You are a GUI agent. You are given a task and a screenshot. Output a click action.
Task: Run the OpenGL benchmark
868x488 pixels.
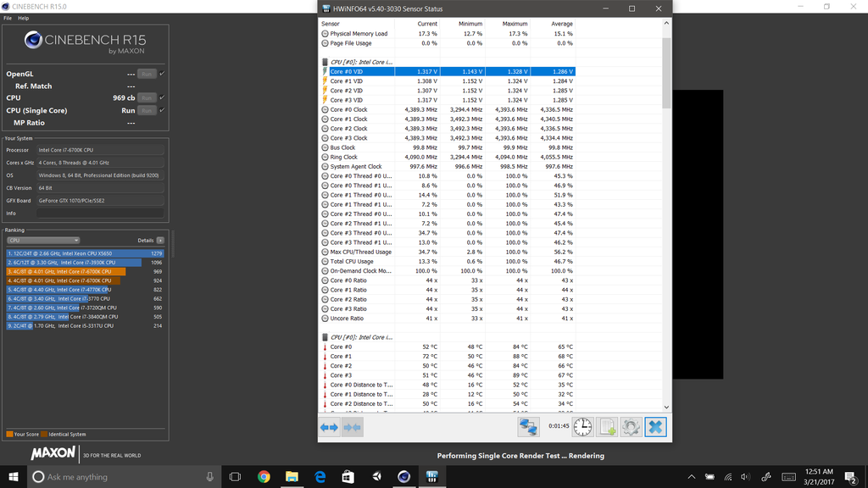pyautogui.click(x=147, y=74)
